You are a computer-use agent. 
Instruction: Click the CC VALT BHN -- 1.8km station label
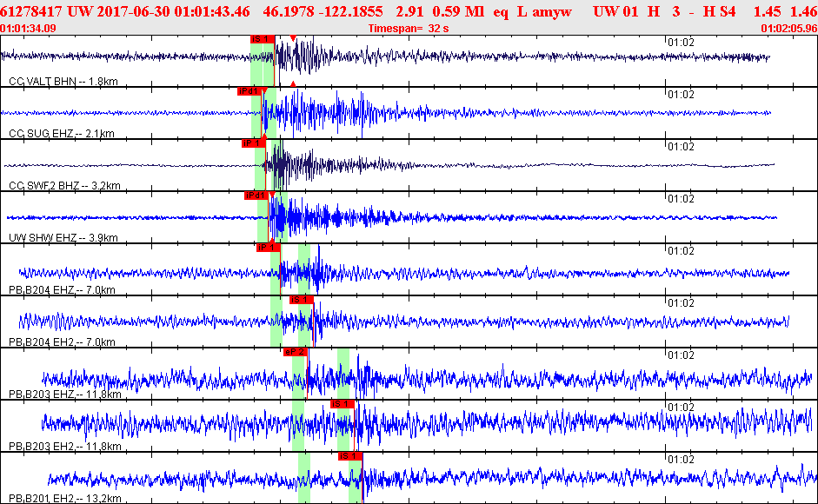coord(63,82)
